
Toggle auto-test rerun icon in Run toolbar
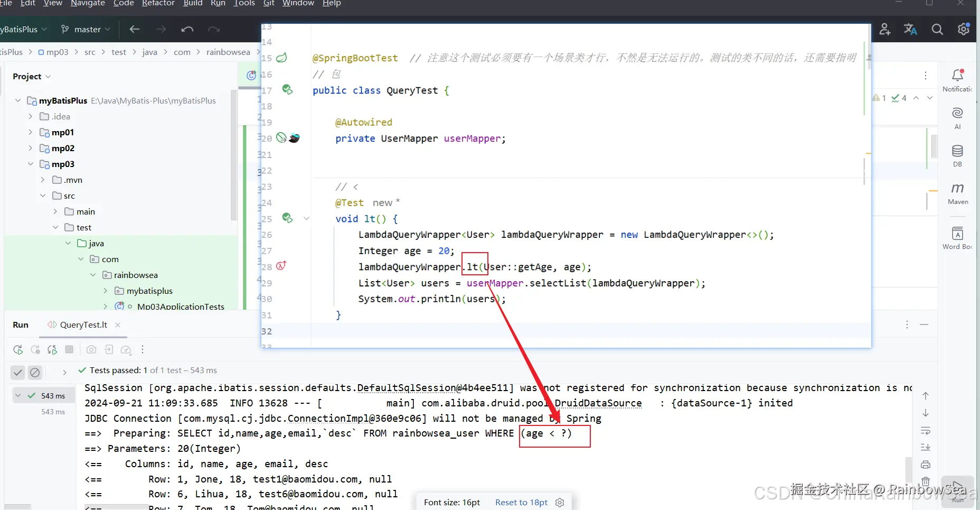pyautogui.click(x=52, y=350)
